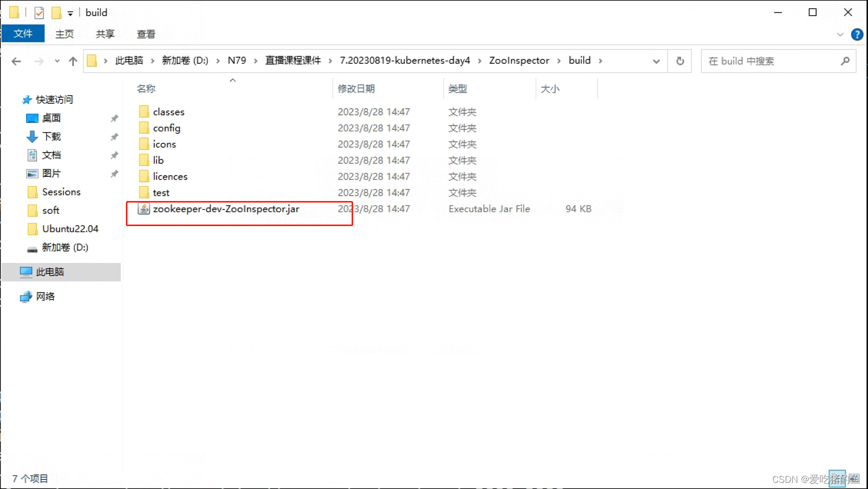The height and width of the screenshot is (489, 868).
Task: Expand the ribbon with the chevron
Action: tap(840, 34)
